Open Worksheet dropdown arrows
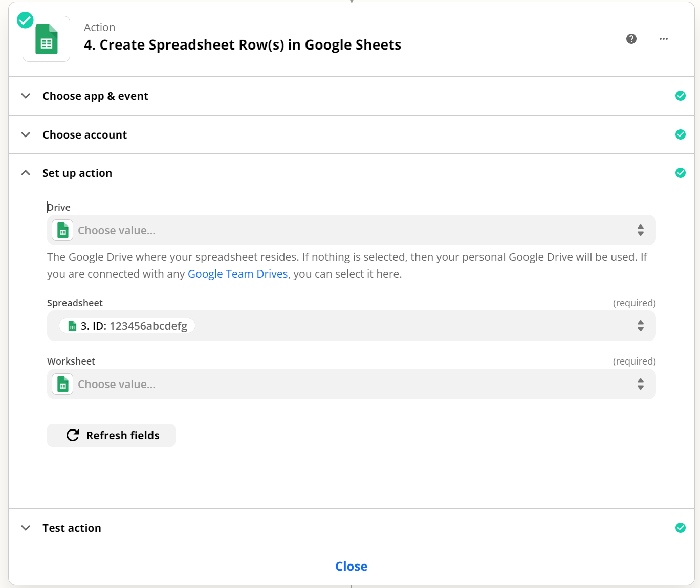 641,384
